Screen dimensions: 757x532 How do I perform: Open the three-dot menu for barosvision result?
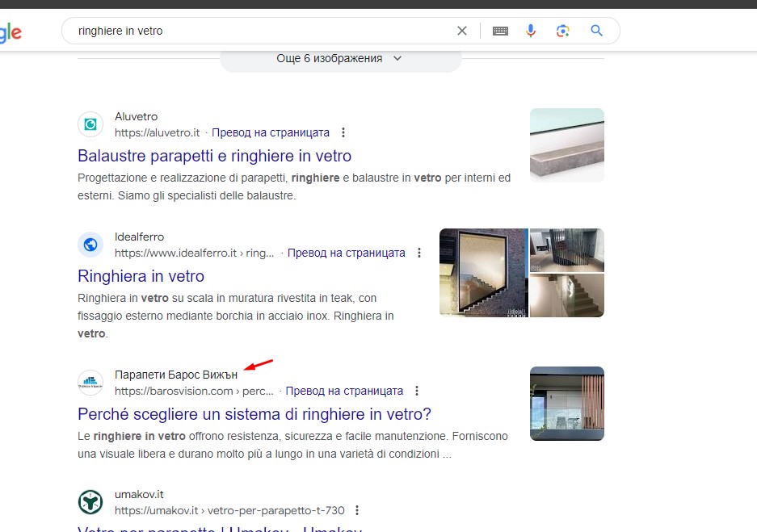click(x=417, y=391)
